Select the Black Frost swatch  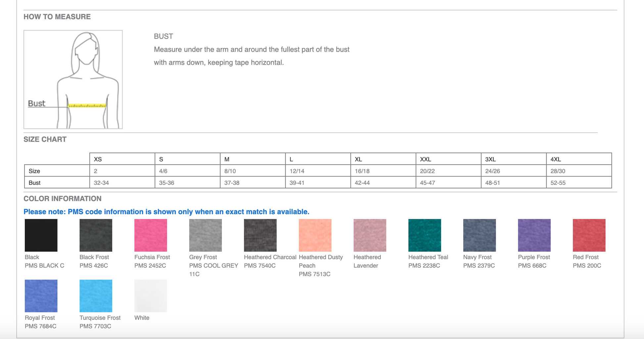pyautogui.click(x=96, y=235)
